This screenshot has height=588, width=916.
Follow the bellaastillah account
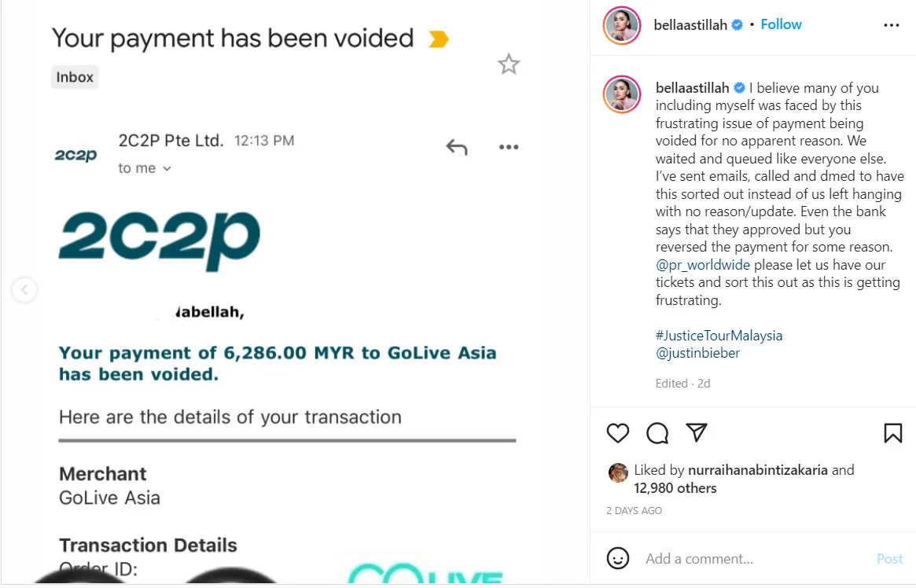pos(781,24)
